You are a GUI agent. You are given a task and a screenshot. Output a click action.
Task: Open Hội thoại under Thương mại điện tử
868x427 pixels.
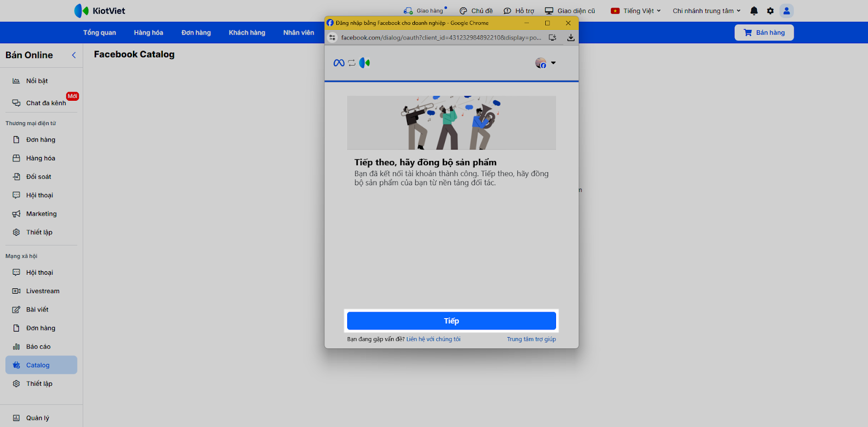(x=41, y=195)
